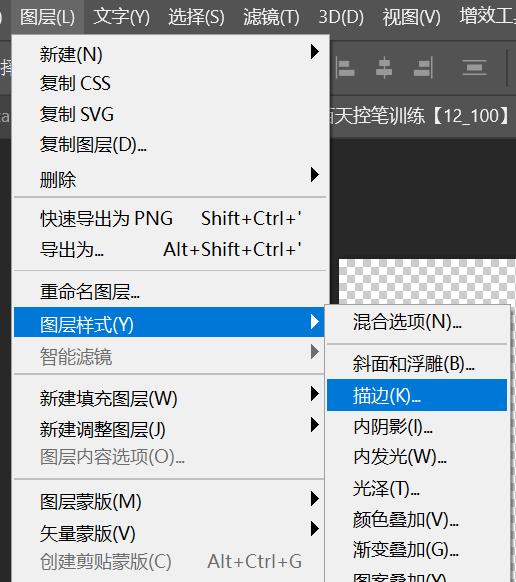Click the transparent canvas area
Screen dimensions: 516x582
coord(427,281)
